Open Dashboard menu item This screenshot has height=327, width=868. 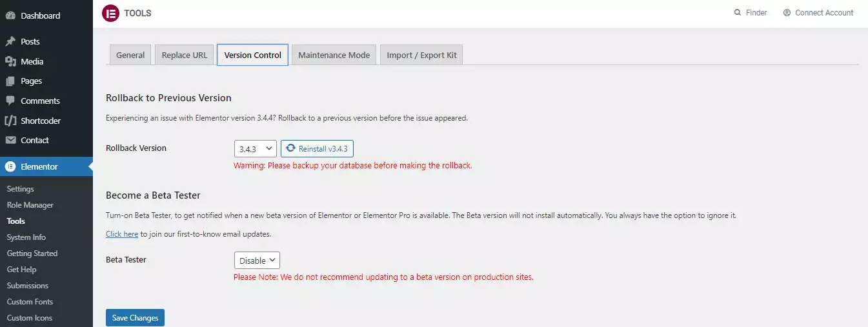click(x=46, y=15)
